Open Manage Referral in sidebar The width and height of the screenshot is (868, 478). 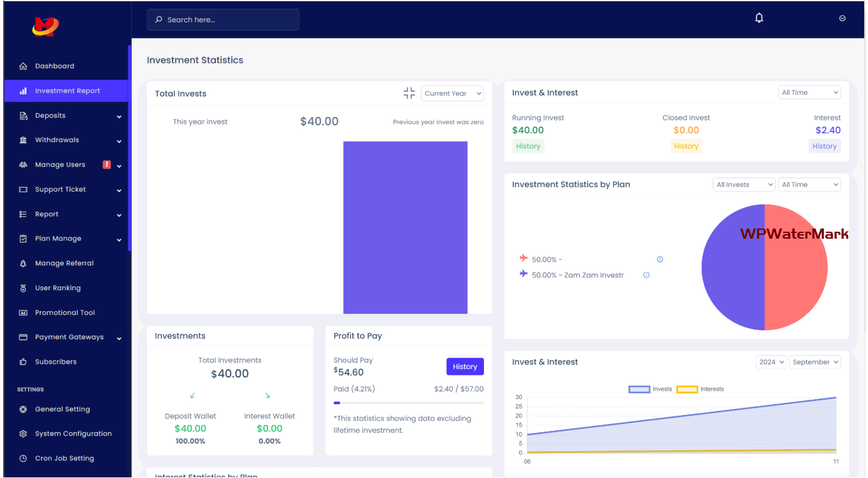click(64, 264)
